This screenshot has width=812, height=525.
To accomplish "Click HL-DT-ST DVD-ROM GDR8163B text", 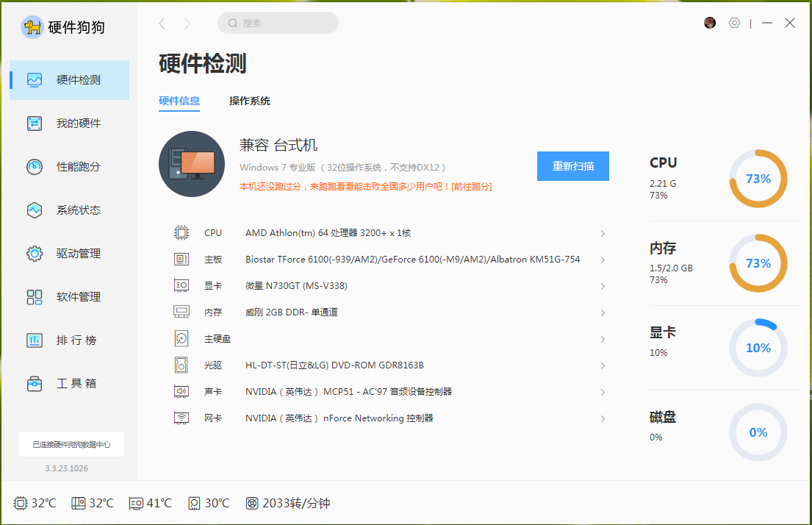I will (x=334, y=365).
